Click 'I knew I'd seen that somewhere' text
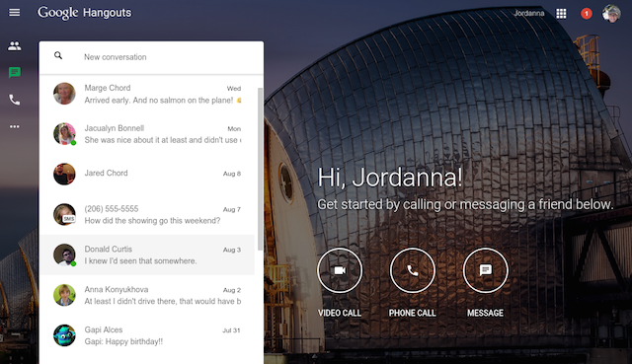The height and width of the screenshot is (364, 632). click(x=140, y=261)
